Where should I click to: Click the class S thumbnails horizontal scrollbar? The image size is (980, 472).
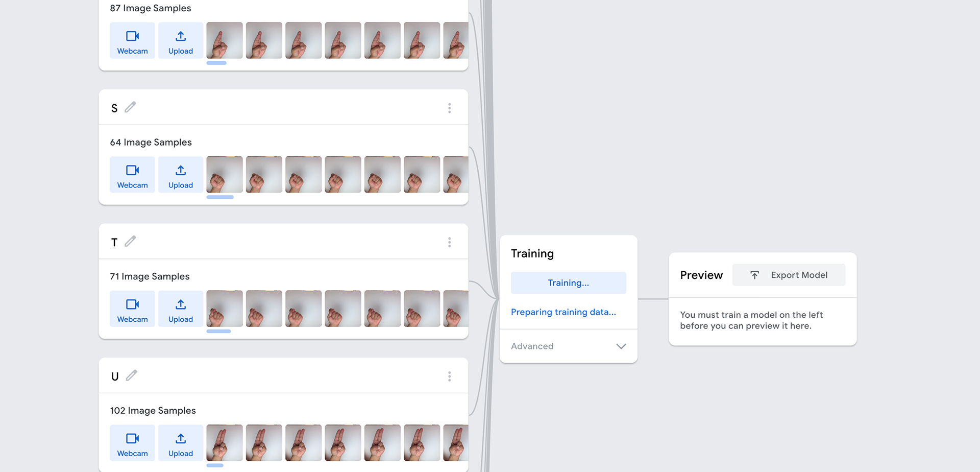(220, 197)
